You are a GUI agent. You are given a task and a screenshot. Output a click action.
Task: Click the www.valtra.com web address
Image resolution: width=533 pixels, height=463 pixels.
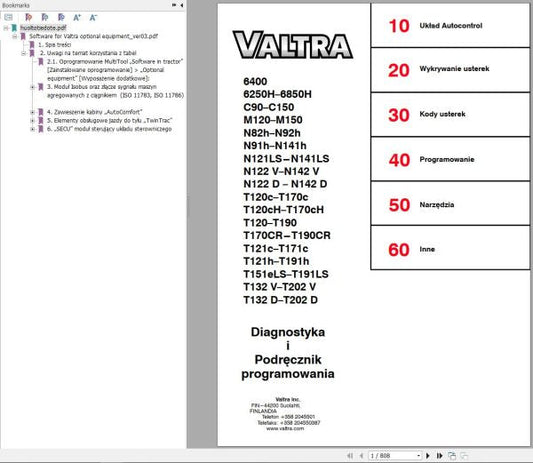pos(285,429)
